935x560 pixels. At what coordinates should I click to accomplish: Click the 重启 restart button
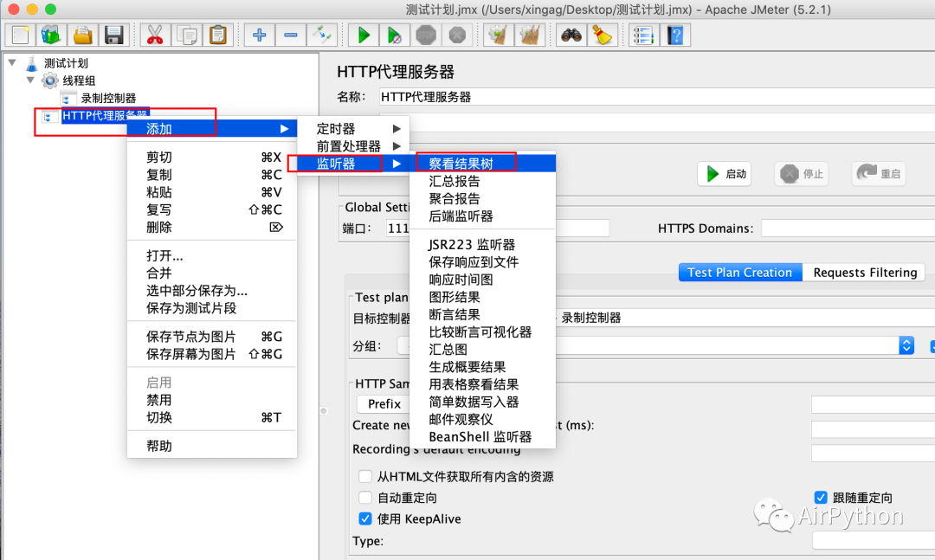[x=879, y=174]
